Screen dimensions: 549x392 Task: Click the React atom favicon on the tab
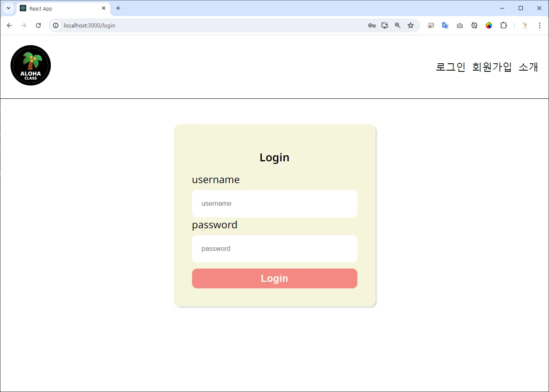(23, 8)
